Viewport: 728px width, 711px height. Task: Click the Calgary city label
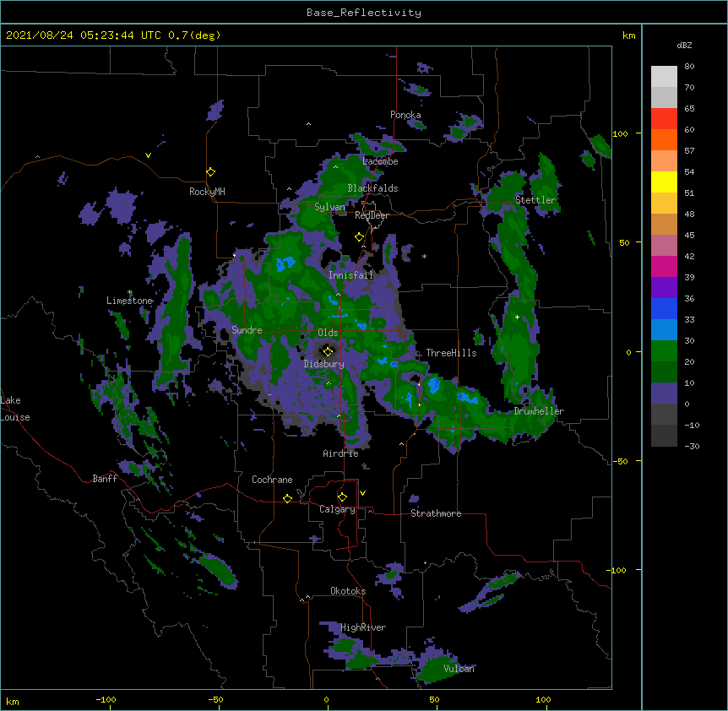(x=337, y=509)
